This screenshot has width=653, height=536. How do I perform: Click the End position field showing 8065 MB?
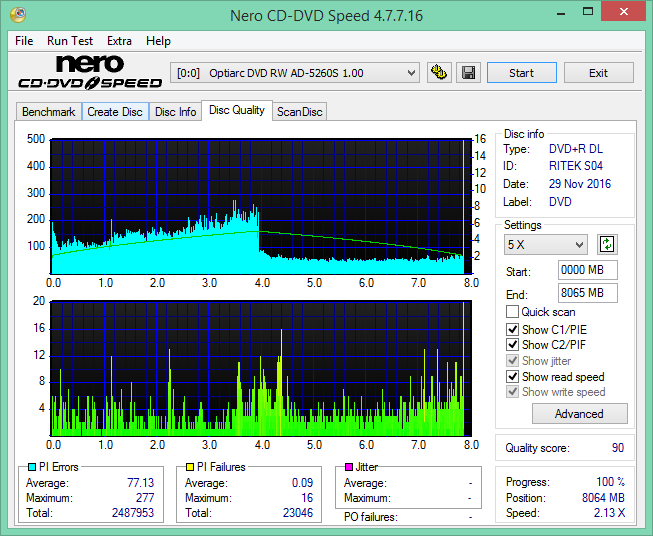[x=588, y=293]
